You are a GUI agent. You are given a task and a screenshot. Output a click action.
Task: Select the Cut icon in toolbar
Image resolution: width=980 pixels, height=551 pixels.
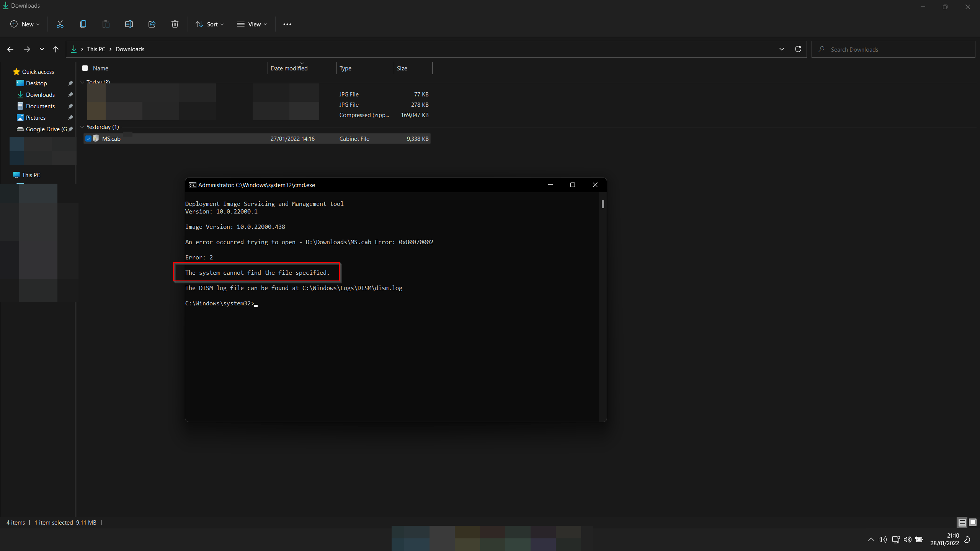[x=60, y=24]
